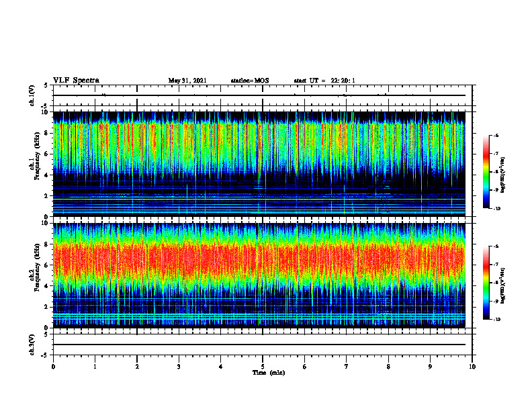The height and width of the screenshot is (411, 532).
Task: Click the "7" tick on the time axis
Action: [347, 367]
